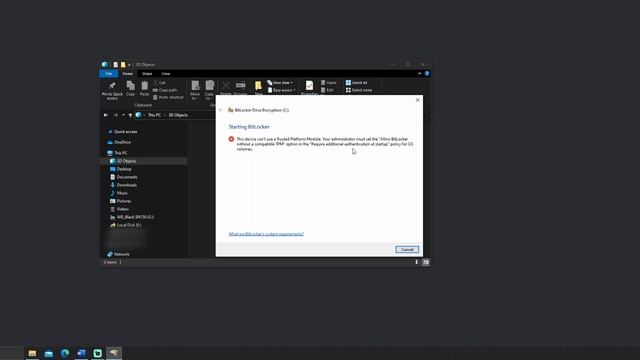This screenshot has width=640, height=360.
Task: Open the Move to dropdown
Action: [195, 90]
